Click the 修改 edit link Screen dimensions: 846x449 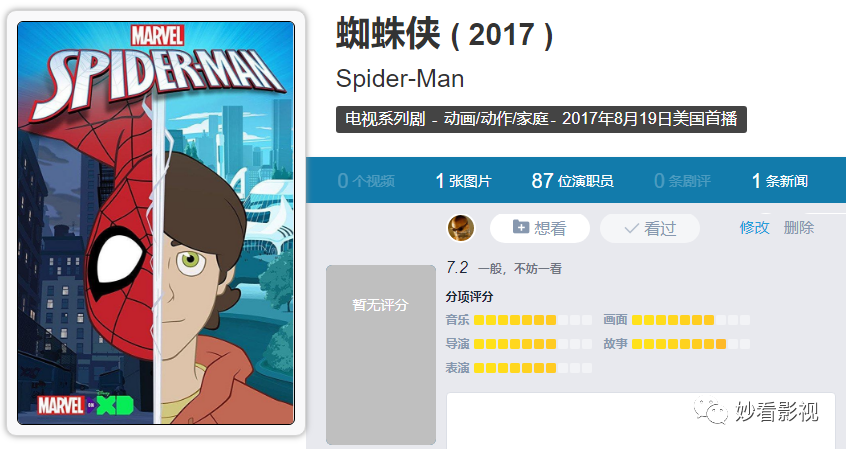point(754,228)
